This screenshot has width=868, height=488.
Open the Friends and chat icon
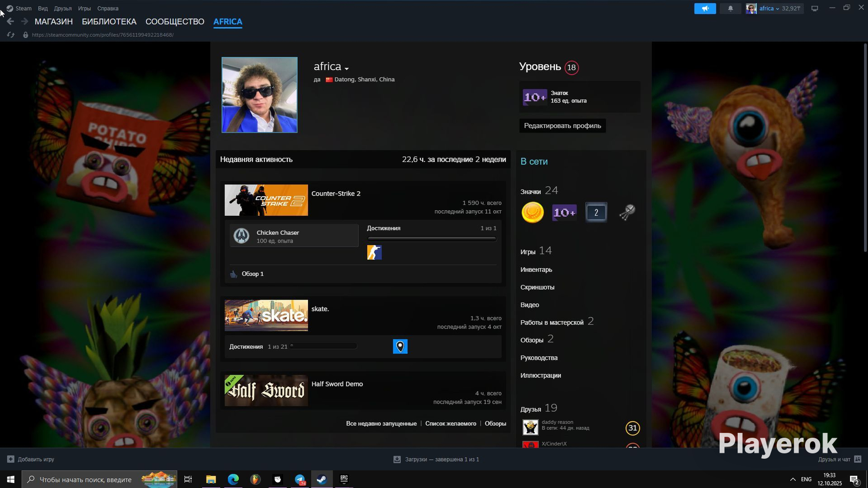pos(858,459)
